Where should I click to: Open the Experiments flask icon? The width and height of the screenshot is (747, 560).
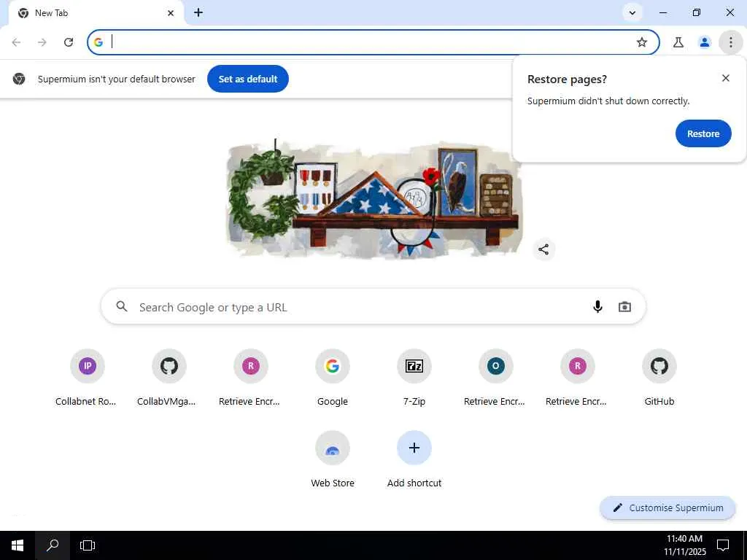click(678, 42)
